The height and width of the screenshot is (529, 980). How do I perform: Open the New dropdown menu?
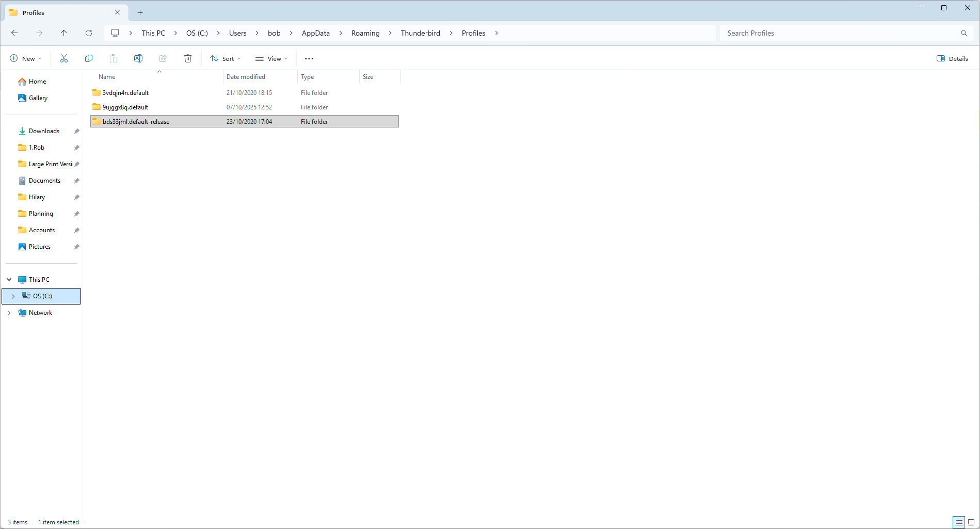26,59
